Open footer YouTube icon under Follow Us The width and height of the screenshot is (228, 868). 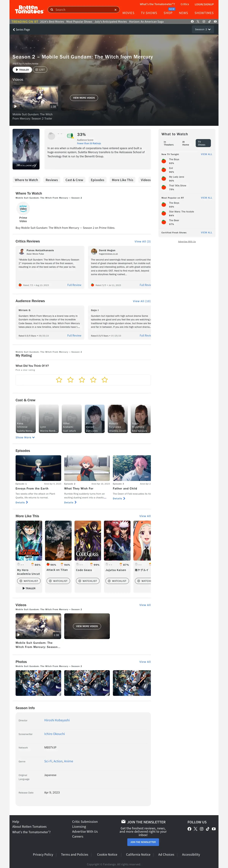pos(214,829)
